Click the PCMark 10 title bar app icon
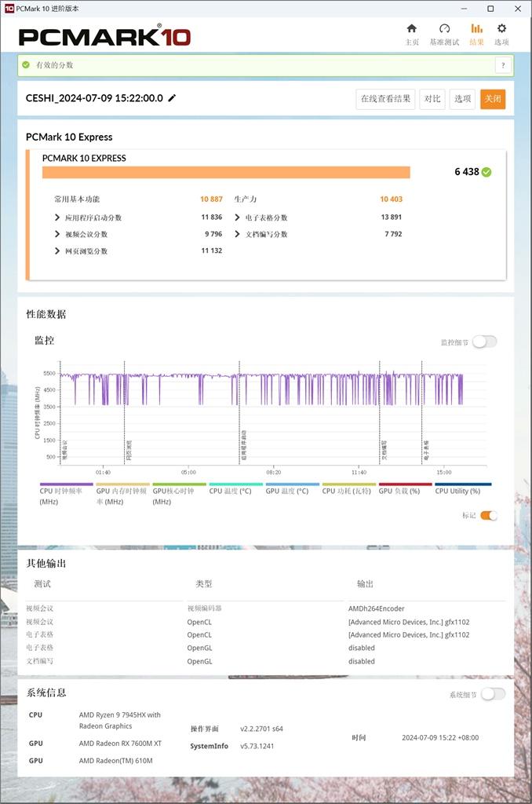532x804 pixels. click(9, 9)
